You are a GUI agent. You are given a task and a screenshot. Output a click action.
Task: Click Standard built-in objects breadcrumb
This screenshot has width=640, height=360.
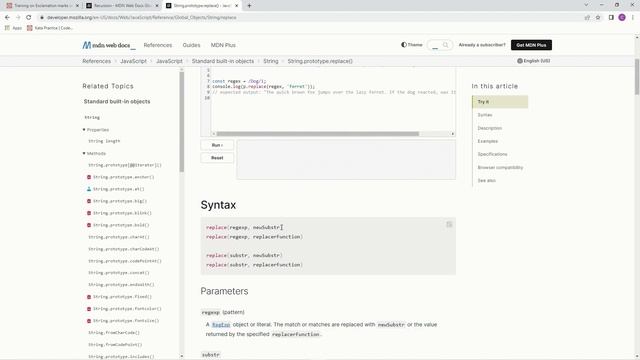pos(222,61)
